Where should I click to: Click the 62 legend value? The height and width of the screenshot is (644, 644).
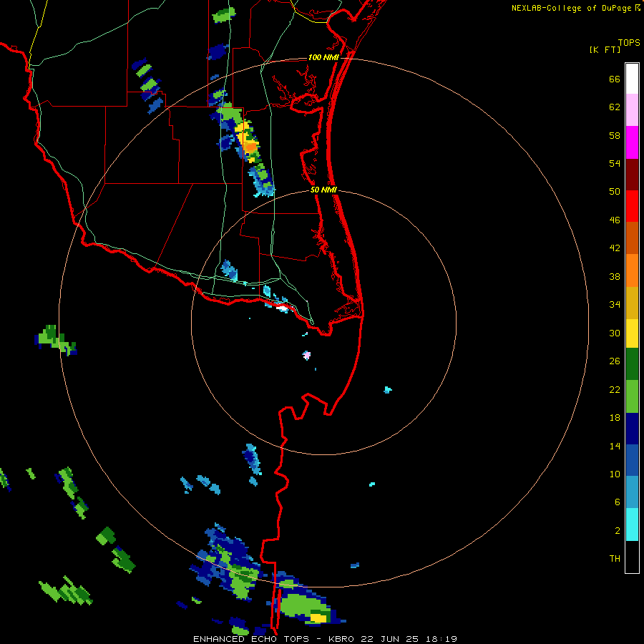point(615,107)
